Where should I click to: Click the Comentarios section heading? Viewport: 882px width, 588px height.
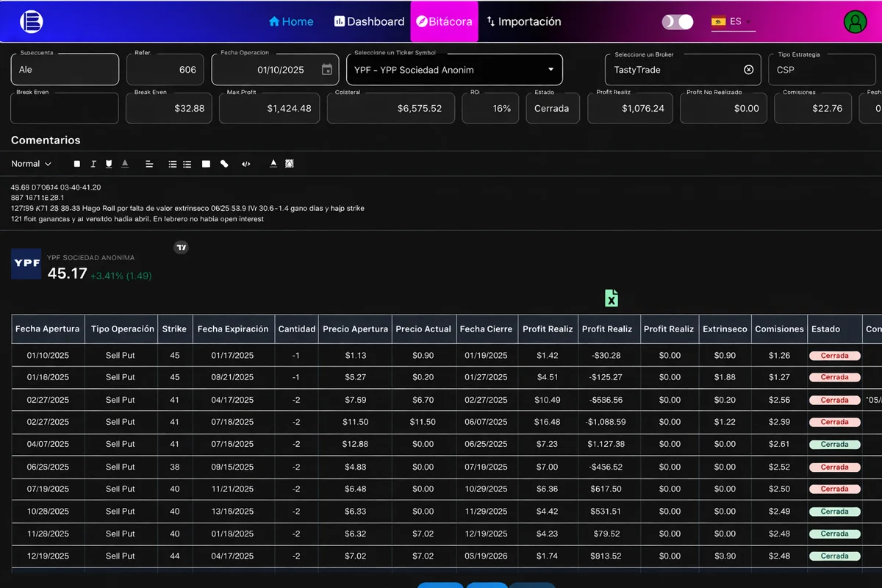pos(46,140)
